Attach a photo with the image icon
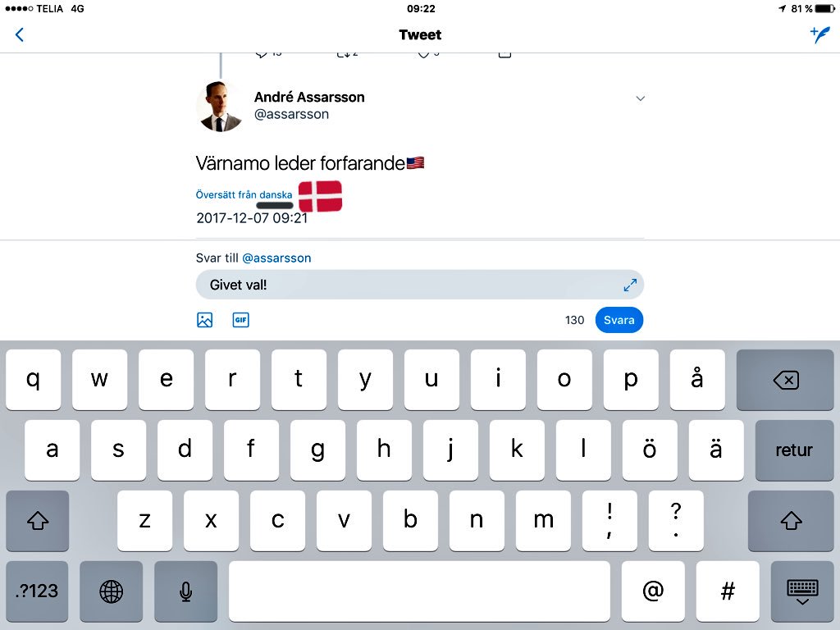 click(x=204, y=320)
